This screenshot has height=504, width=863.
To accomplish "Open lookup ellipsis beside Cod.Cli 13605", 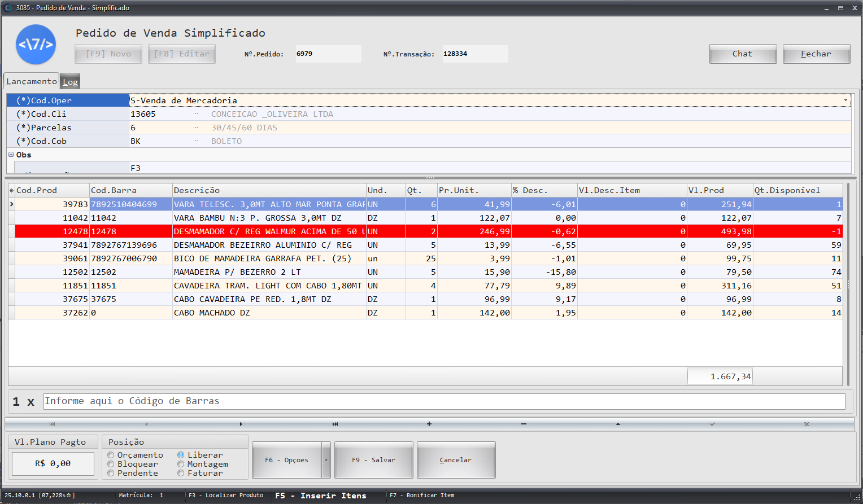I will click(196, 114).
